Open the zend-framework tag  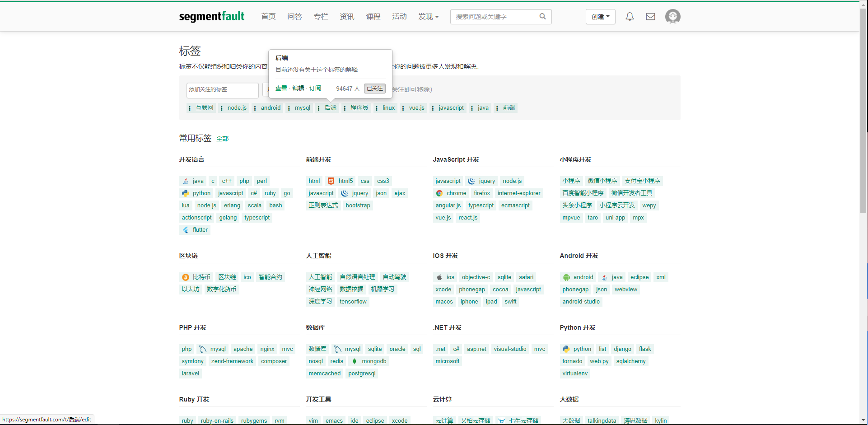tap(233, 361)
